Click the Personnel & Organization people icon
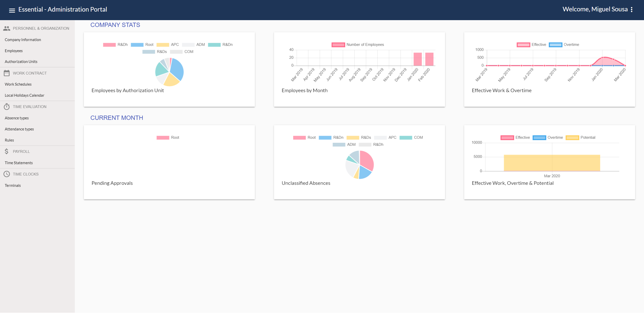Image resolution: width=644 pixels, height=317 pixels. coord(7,28)
